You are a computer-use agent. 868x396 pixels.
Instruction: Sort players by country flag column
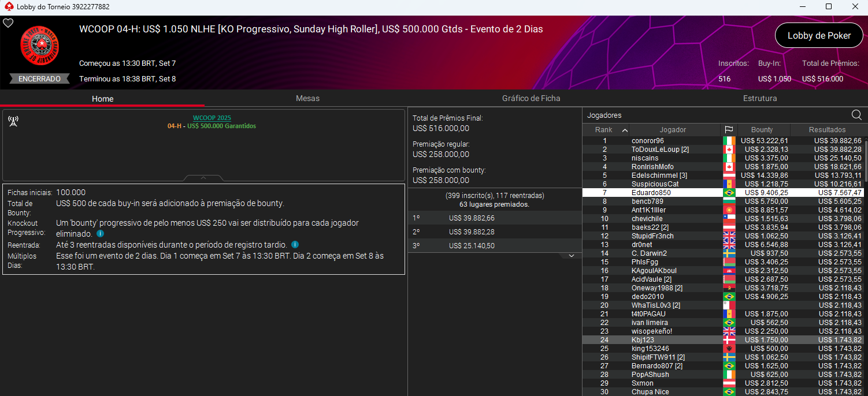click(729, 130)
